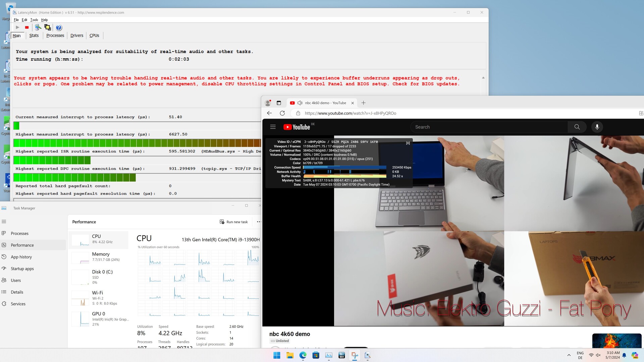Switch to the Drivers tab in LatencyMon

(x=77, y=36)
